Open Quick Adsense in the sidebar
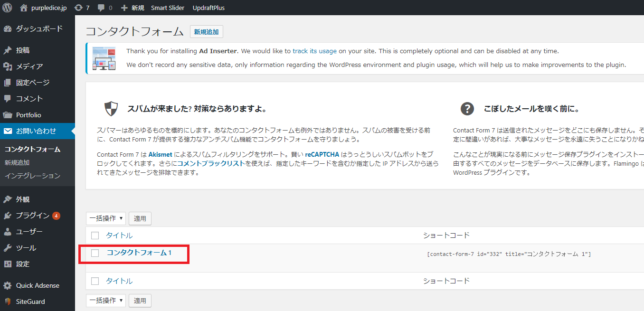644x311 pixels. [38, 285]
